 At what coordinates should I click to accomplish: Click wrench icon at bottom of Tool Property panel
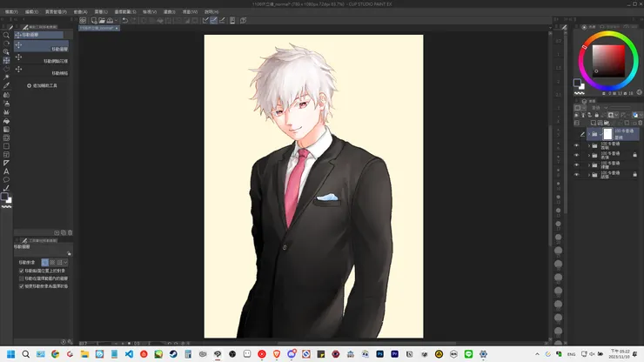(70, 342)
